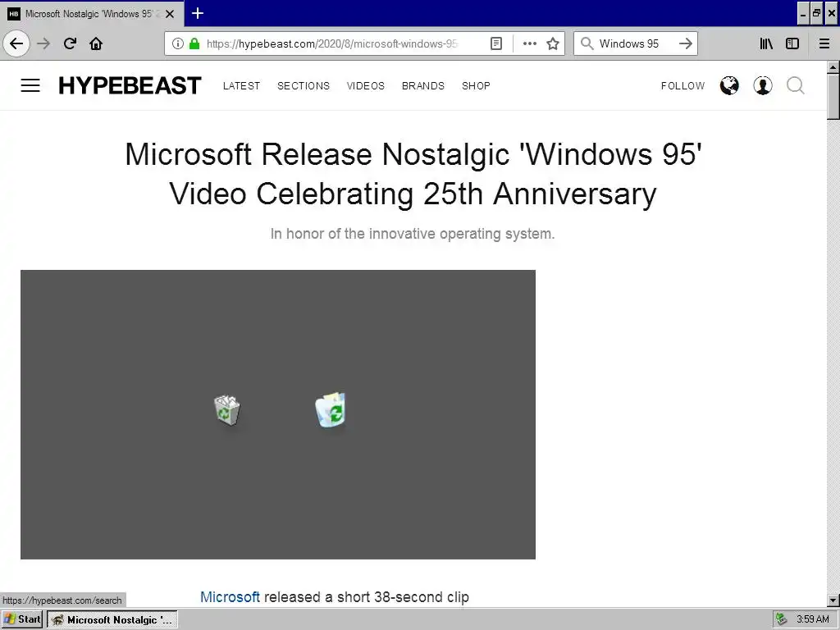Image resolution: width=840 pixels, height=630 pixels.
Task: Click the FOLLOW link
Action: click(x=682, y=85)
